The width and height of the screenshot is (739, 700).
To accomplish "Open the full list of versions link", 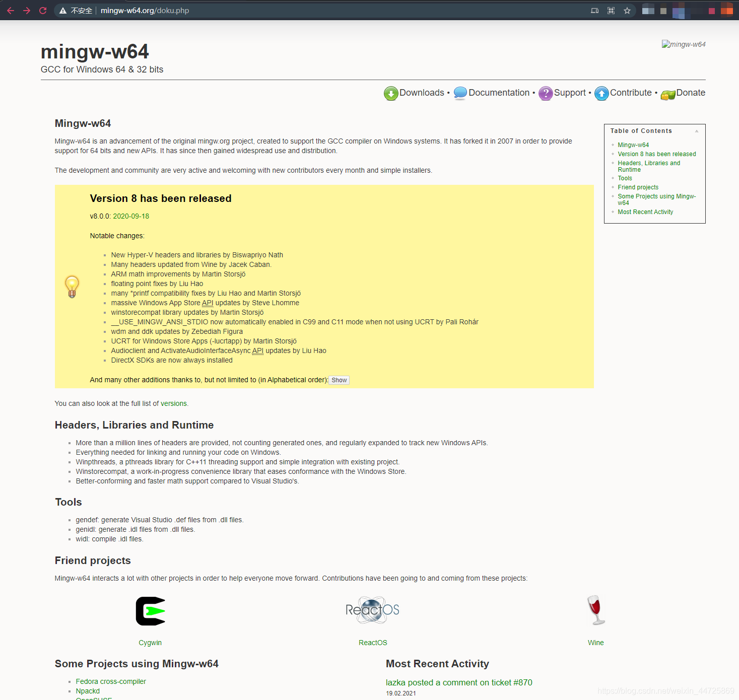I will click(x=174, y=403).
